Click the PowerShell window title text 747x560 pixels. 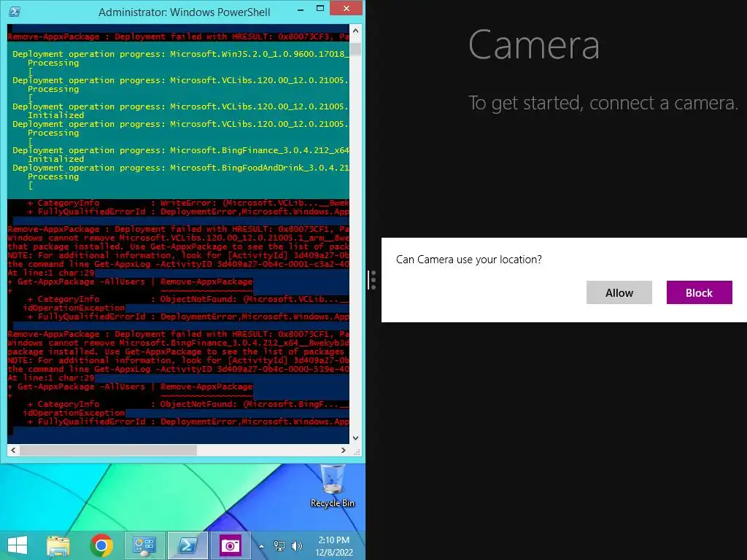point(185,12)
